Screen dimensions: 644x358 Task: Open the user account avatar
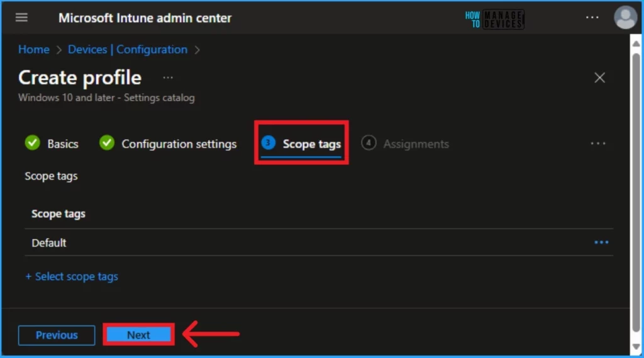tap(625, 18)
